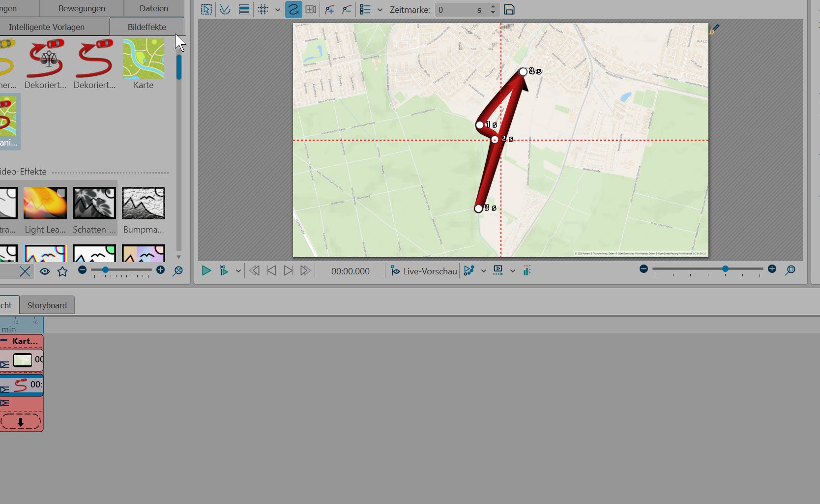This screenshot has width=820, height=504.
Task: Click the save icon beside Zeitmarke
Action: click(509, 10)
